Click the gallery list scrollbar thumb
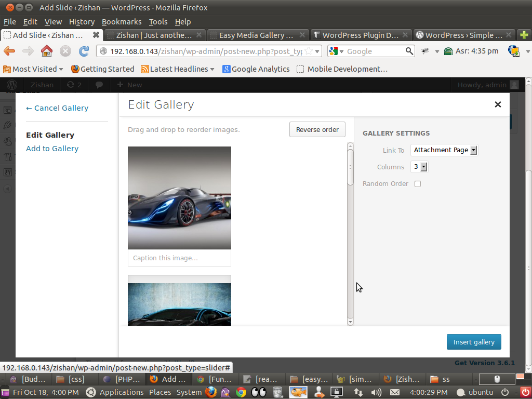 [351, 167]
